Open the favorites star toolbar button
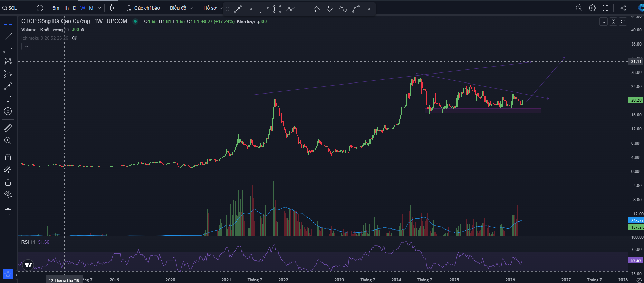 (8, 274)
